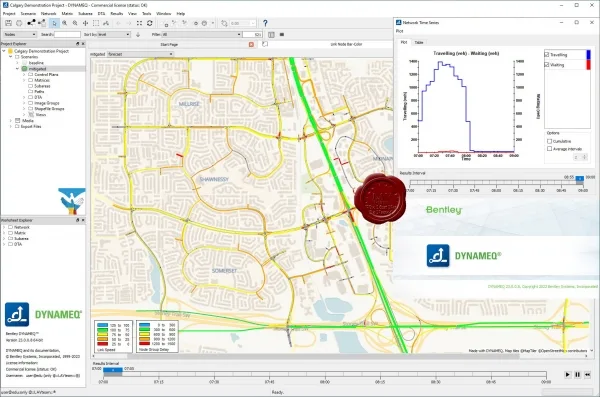
Task: Click the sort direction down arrow icon
Action: [138, 34]
